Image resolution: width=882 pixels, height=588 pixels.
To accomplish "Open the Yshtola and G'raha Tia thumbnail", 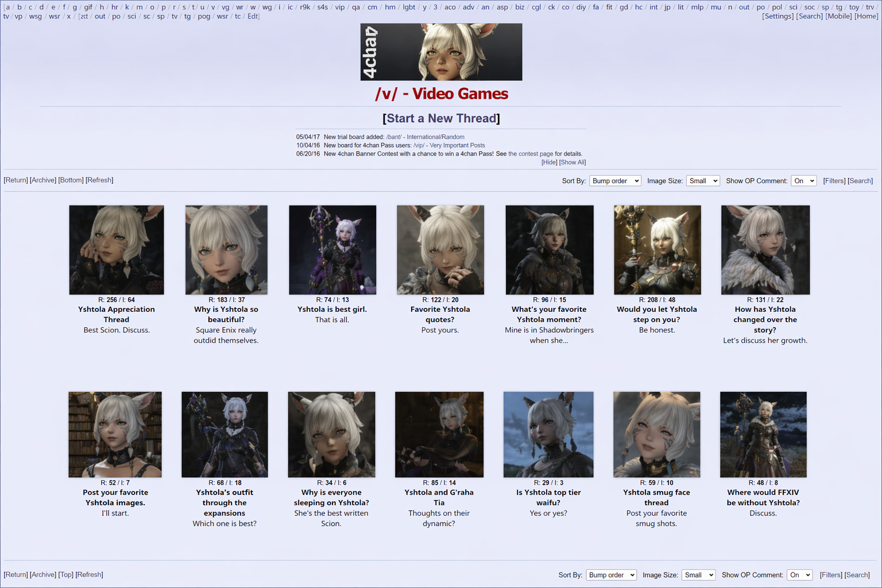I will (439, 435).
